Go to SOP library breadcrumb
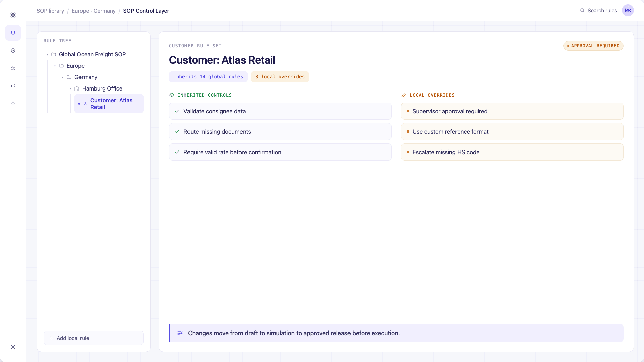Image resolution: width=644 pixels, height=362 pixels. coord(50,11)
